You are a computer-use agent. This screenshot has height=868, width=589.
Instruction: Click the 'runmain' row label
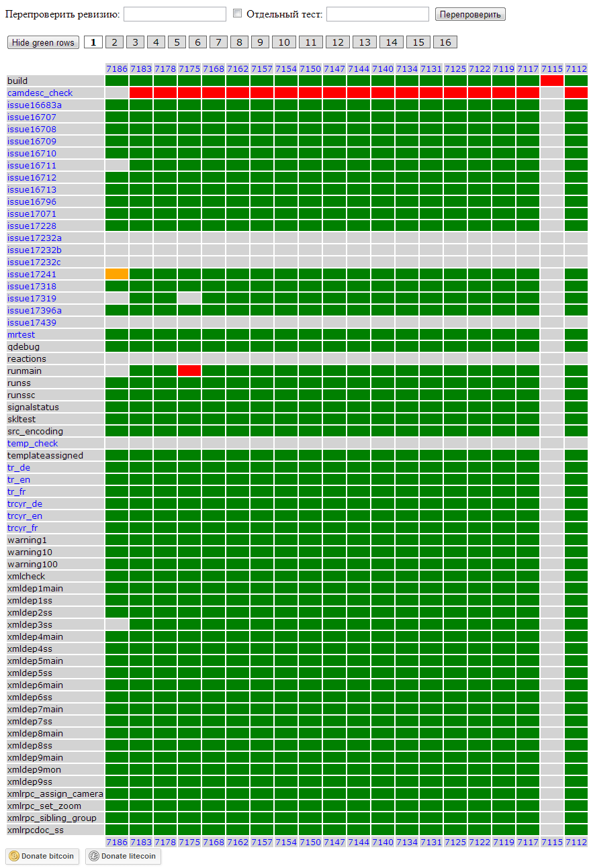coord(25,371)
